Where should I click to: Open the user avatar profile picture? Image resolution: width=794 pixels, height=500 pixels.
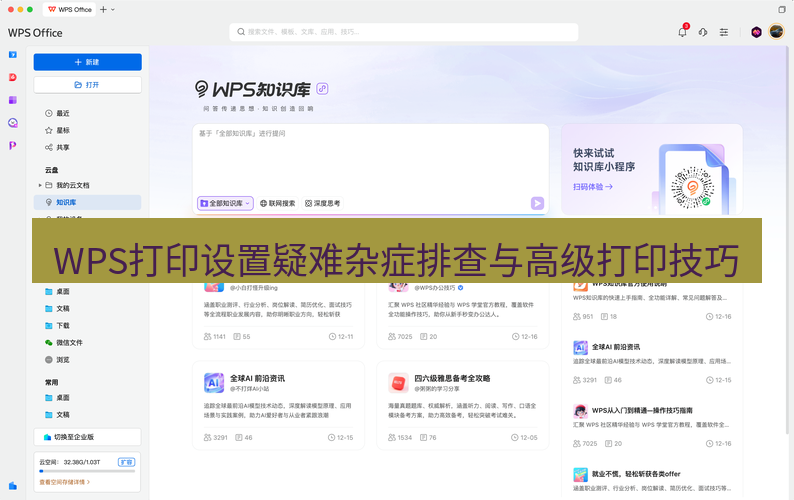(x=776, y=32)
